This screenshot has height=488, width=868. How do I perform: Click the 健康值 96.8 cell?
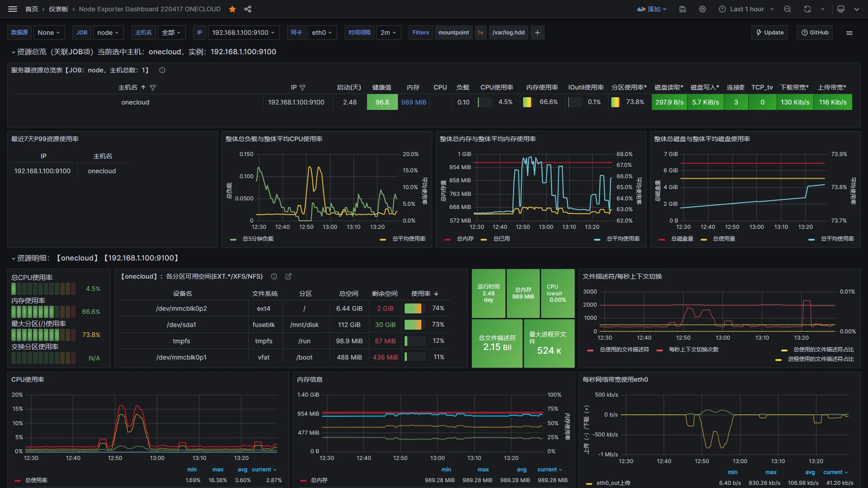coord(382,102)
